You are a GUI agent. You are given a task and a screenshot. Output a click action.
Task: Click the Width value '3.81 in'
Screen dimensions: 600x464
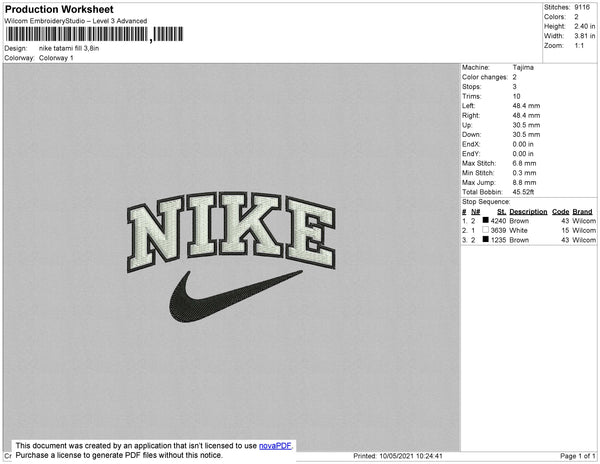click(584, 36)
